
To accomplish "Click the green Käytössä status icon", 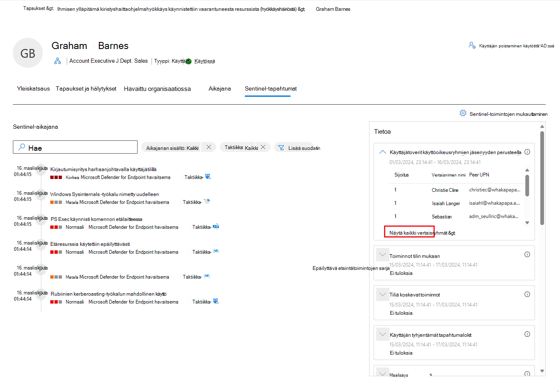I will point(189,61).
